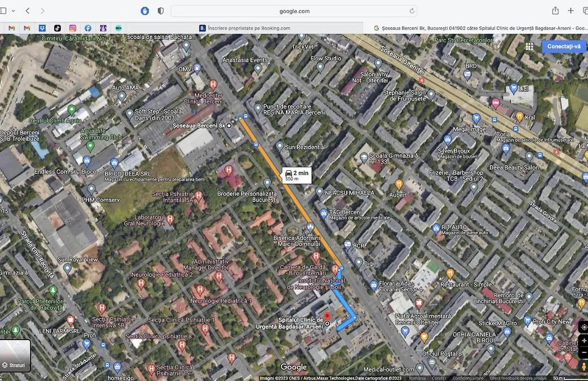Expand the sidebar dropdown chevron
Image resolution: width=588 pixels, height=381 pixels.
[13, 11]
